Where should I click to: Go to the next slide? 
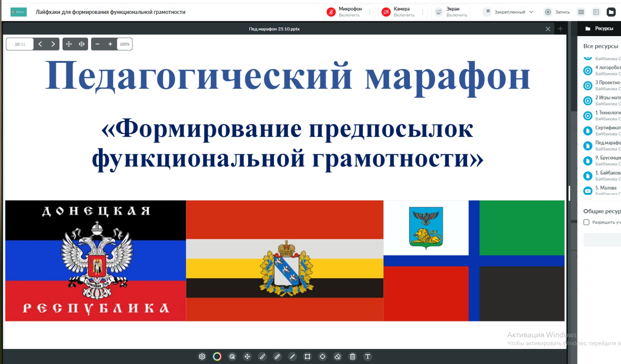pyautogui.click(x=53, y=44)
